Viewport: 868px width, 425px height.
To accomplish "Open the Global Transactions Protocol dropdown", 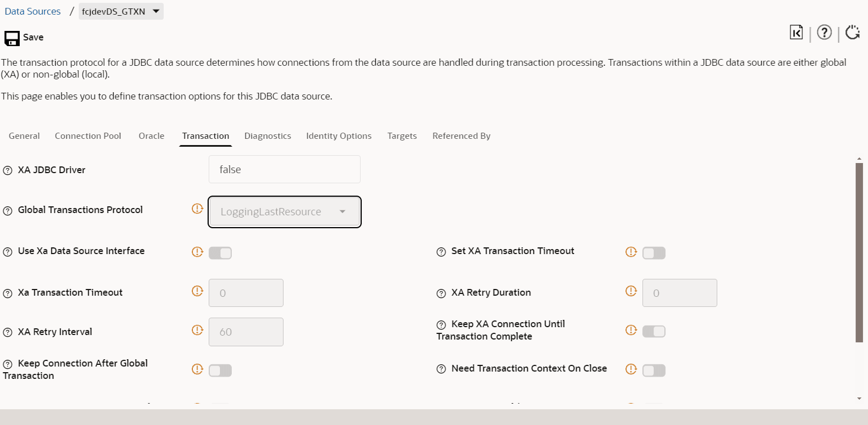I will pos(285,212).
